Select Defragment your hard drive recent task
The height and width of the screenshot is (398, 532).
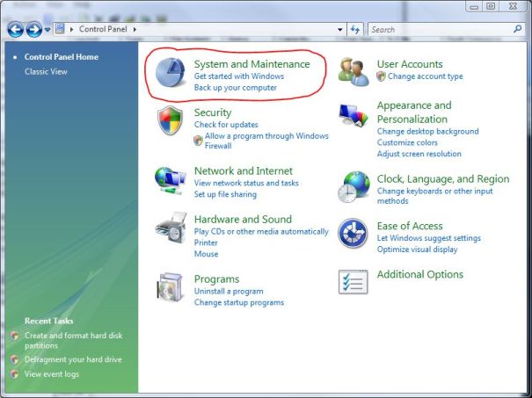coord(73,360)
